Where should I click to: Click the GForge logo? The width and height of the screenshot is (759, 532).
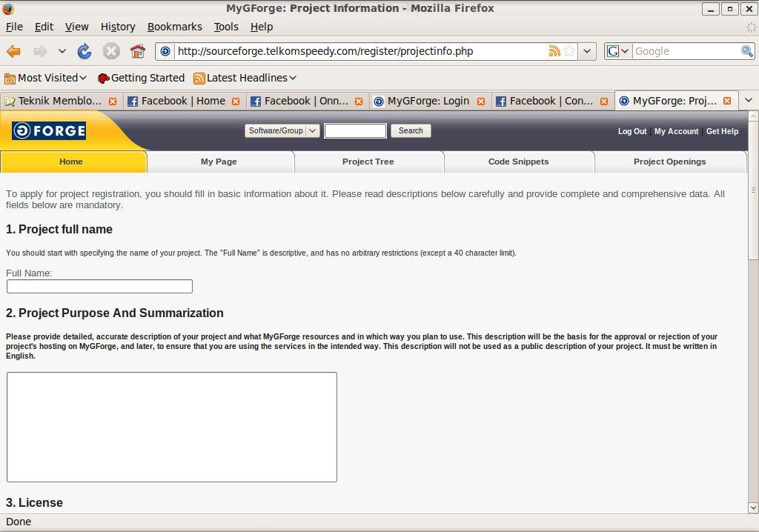point(49,131)
